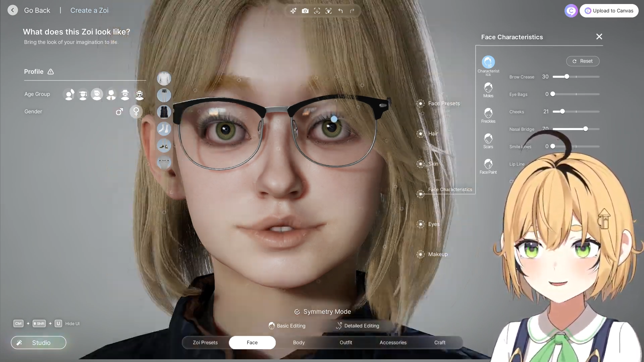Toggle Symmetry Mode checkbox
Image resolution: width=644 pixels, height=362 pixels.
pyautogui.click(x=297, y=312)
